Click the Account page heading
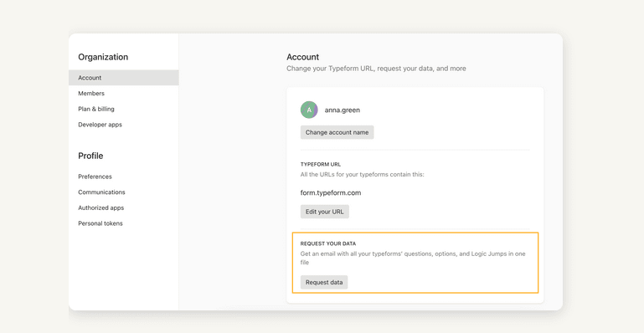The image size is (644, 333). click(302, 57)
